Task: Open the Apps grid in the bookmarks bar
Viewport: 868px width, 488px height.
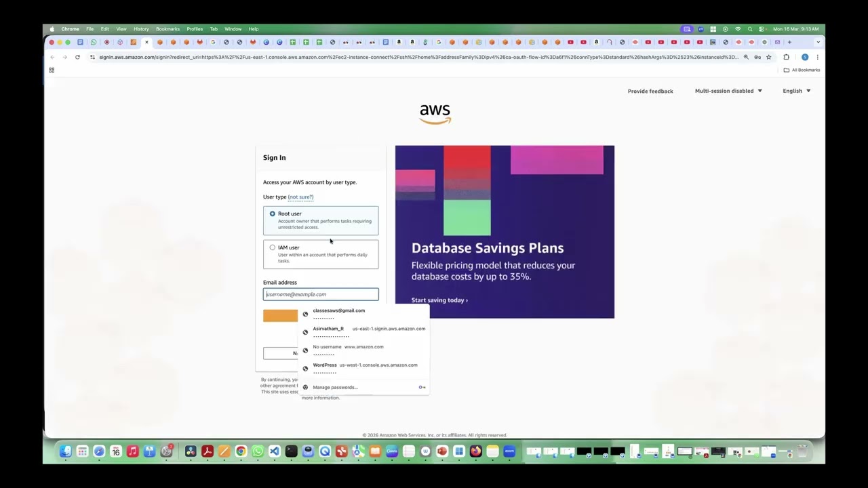Action: 52,70
